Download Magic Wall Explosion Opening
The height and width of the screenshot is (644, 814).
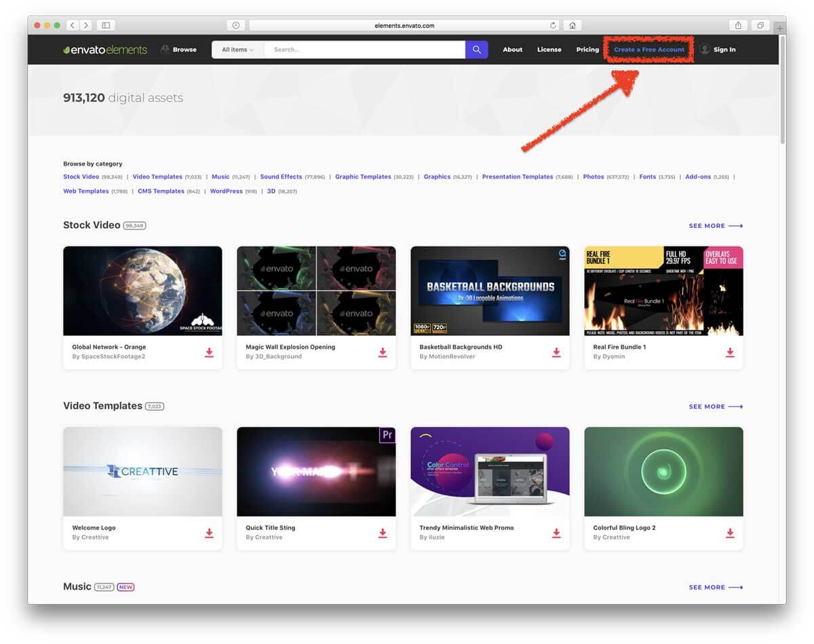tap(383, 352)
